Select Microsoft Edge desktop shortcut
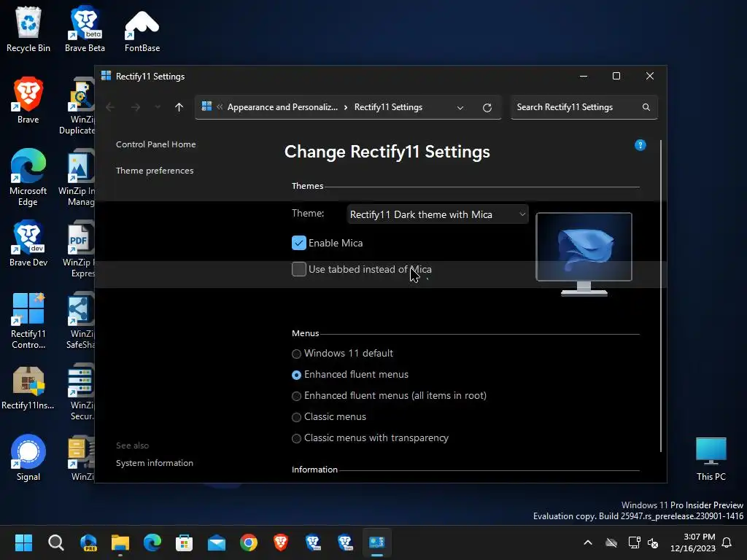 coord(28,177)
